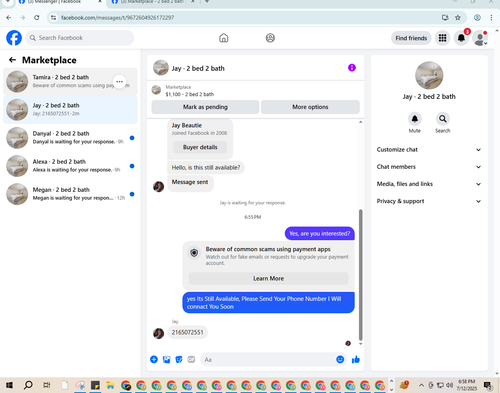Click the Home icon in top navigation

224,38
